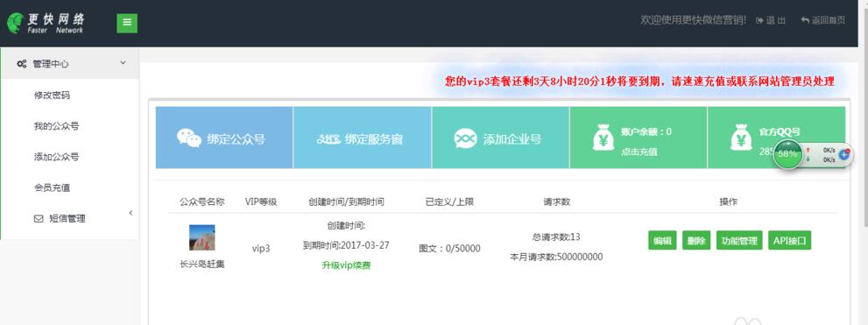The image size is (868, 325).
Task: Click the green 58% floating circle widget
Action: tap(787, 154)
